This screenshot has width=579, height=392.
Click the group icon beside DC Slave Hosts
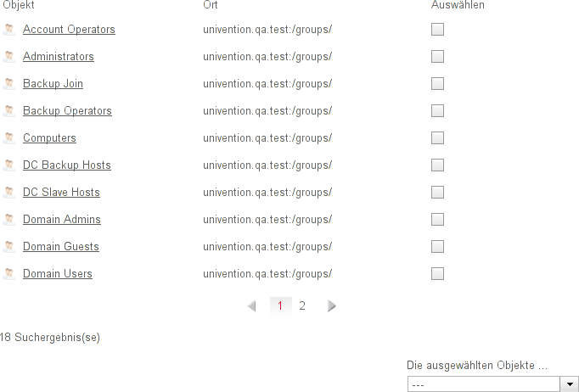(x=8, y=193)
